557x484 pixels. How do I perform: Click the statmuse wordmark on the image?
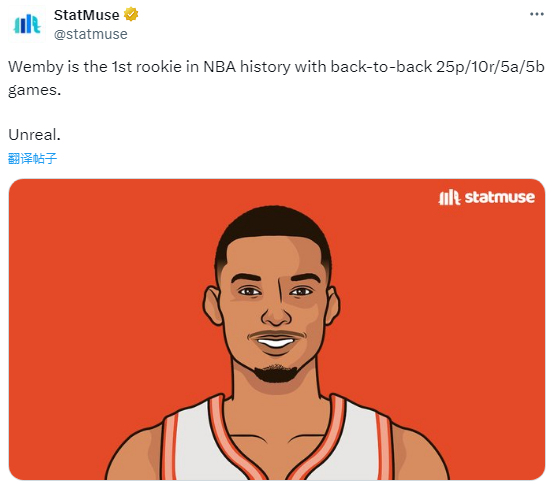click(499, 197)
